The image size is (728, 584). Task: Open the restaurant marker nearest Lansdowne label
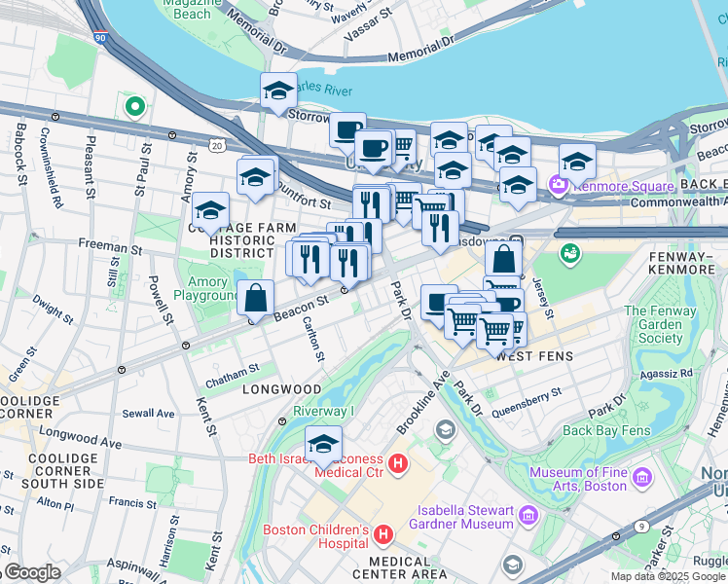[440, 229]
